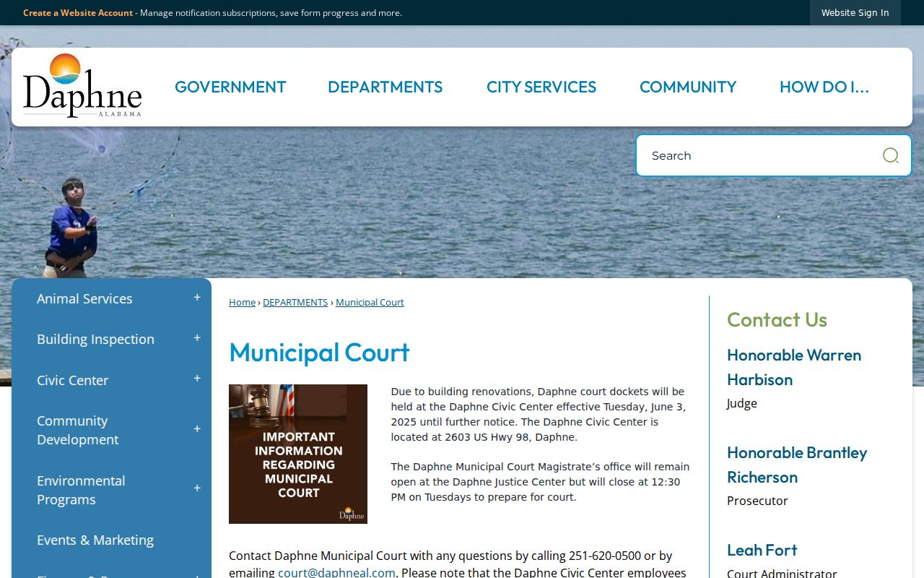This screenshot has width=924, height=578.
Task: Click Create a Website Account link
Action: [x=78, y=12]
